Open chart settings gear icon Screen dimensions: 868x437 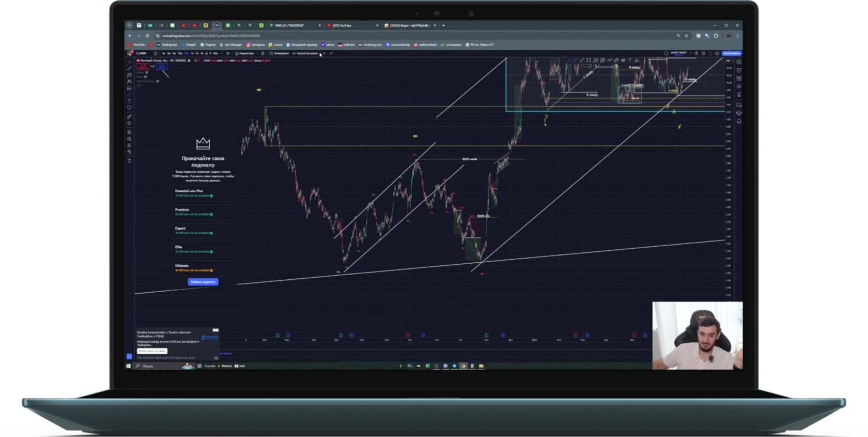tap(703, 53)
